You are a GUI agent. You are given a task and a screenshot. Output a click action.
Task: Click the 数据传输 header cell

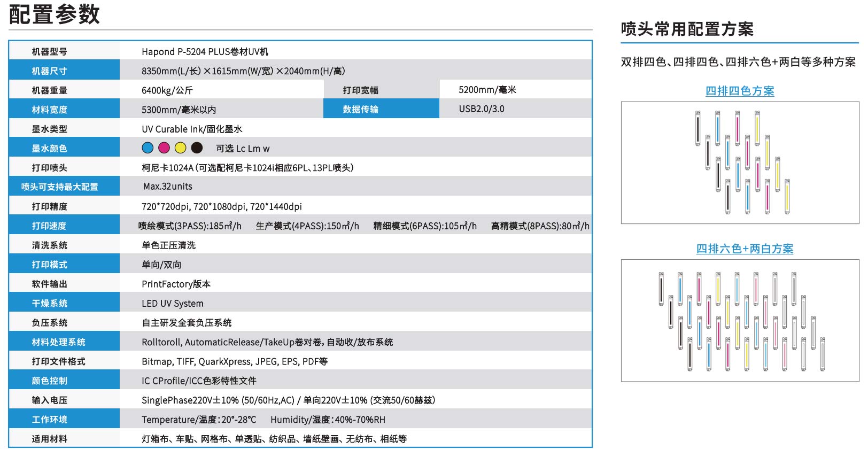(361, 110)
